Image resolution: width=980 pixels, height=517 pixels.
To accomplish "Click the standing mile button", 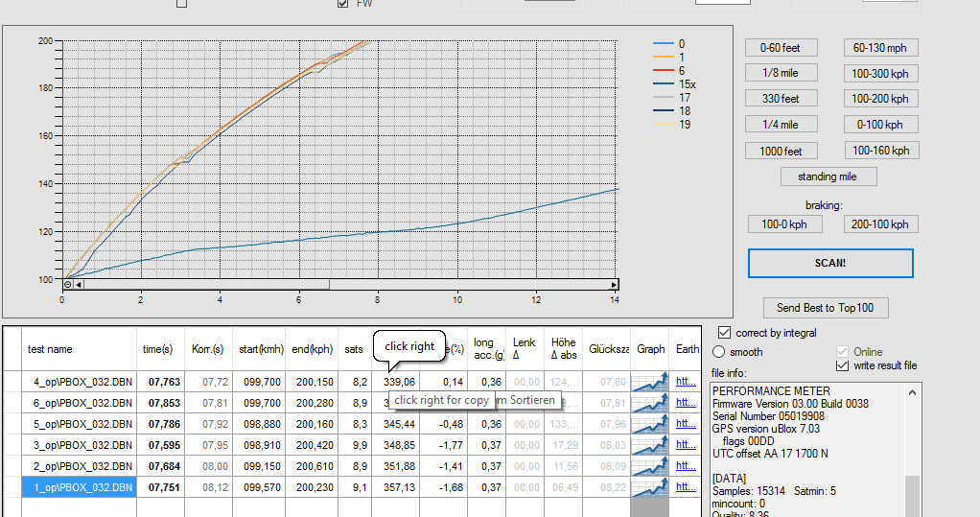I will pyautogui.click(x=828, y=176).
